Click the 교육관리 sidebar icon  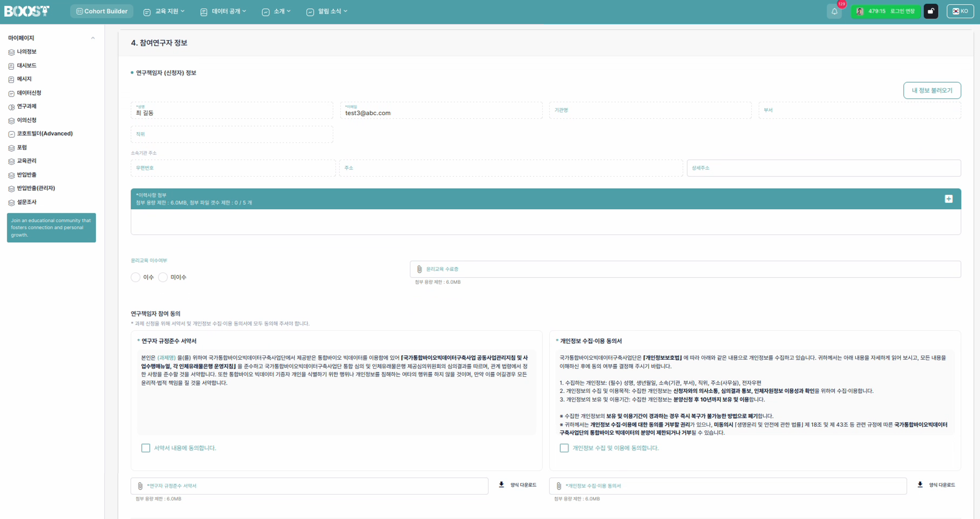pyautogui.click(x=12, y=162)
